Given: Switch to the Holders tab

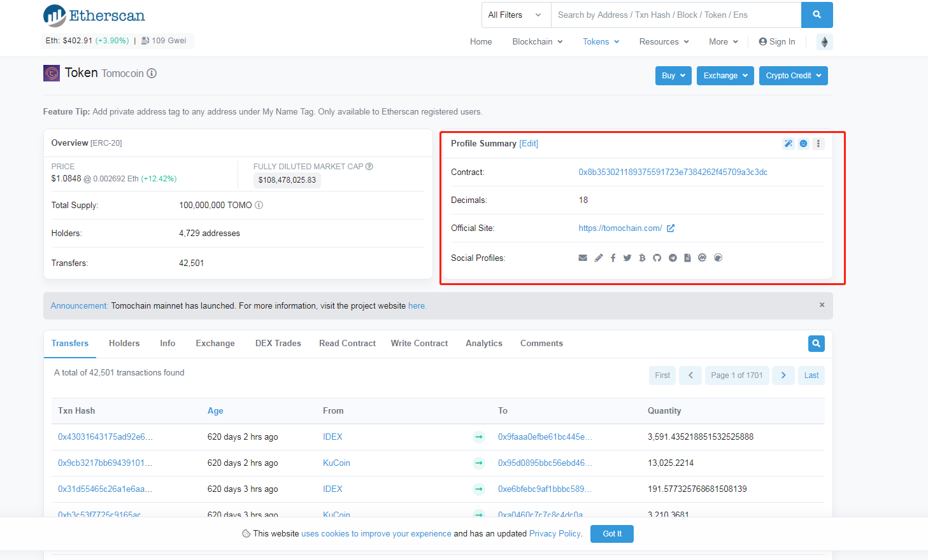Looking at the screenshot, I should click(124, 344).
